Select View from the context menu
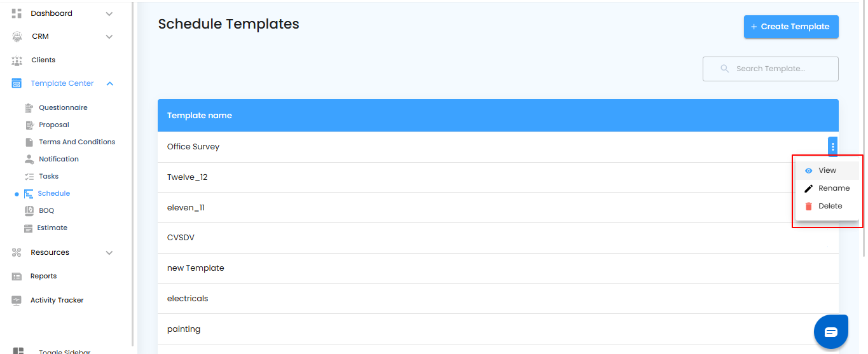Viewport: 868px width, 354px height. (827, 170)
